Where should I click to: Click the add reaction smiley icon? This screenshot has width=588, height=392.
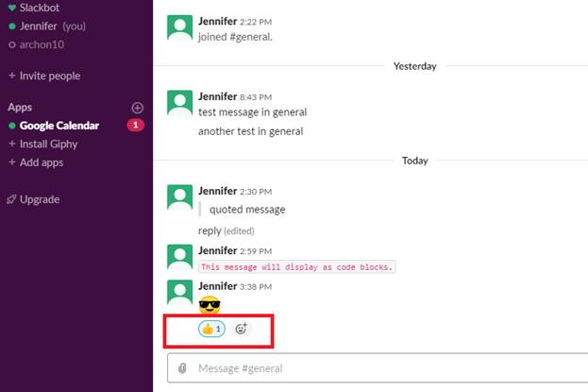[241, 329]
